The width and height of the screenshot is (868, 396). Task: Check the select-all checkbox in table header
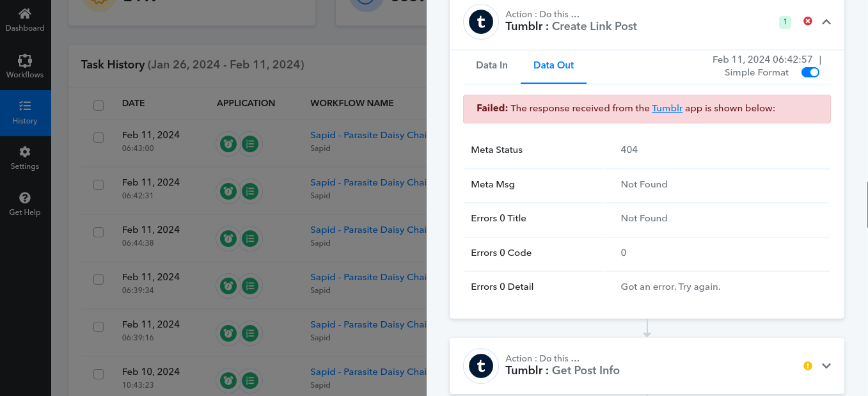coord(99,105)
